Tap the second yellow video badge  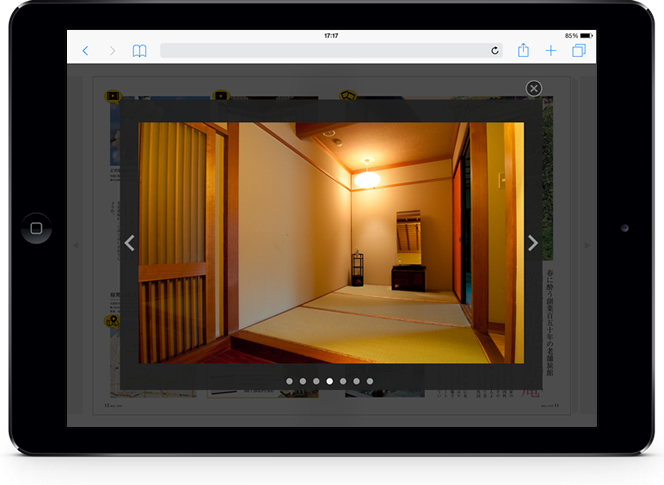[x=221, y=96]
